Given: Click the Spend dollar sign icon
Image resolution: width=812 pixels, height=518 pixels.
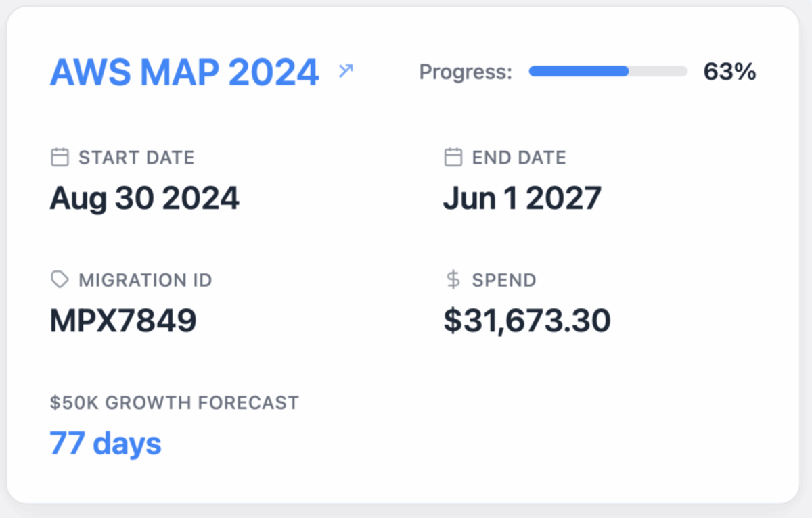Looking at the screenshot, I should point(453,279).
